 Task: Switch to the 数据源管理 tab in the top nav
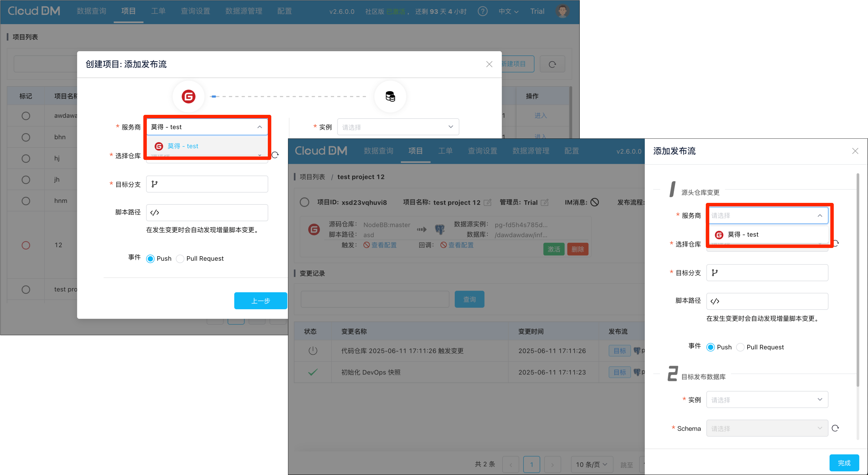click(244, 11)
